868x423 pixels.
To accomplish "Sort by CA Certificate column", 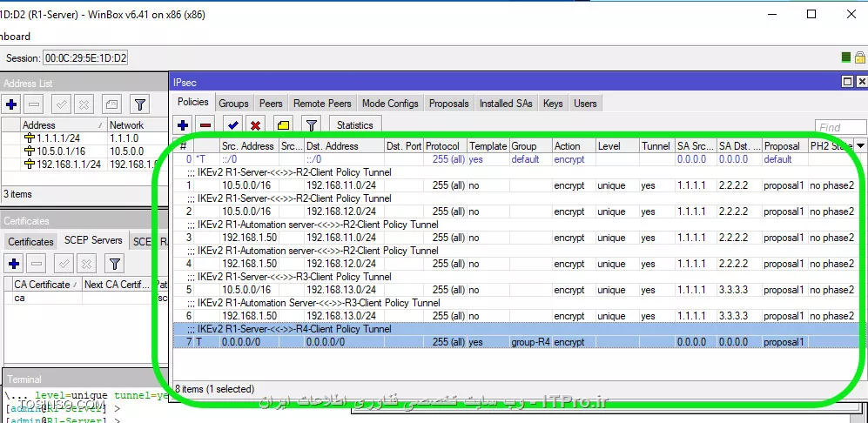I will [x=46, y=285].
